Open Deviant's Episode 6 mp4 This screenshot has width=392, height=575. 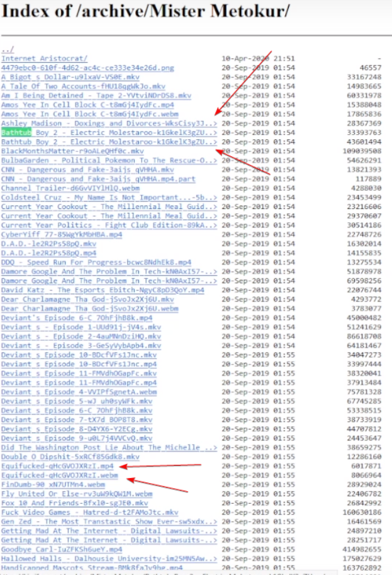pos(77,318)
